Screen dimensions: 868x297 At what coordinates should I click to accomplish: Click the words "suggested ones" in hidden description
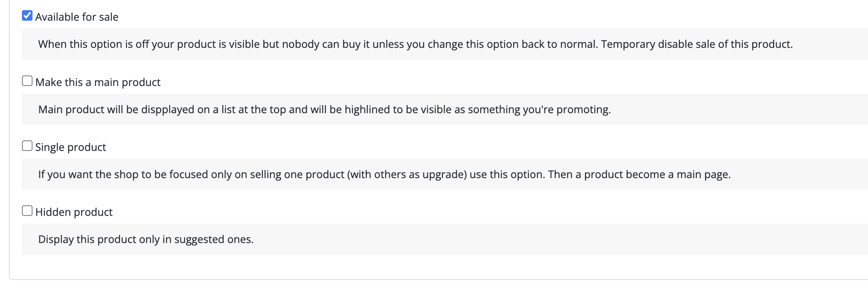pyautogui.click(x=213, y=239)
